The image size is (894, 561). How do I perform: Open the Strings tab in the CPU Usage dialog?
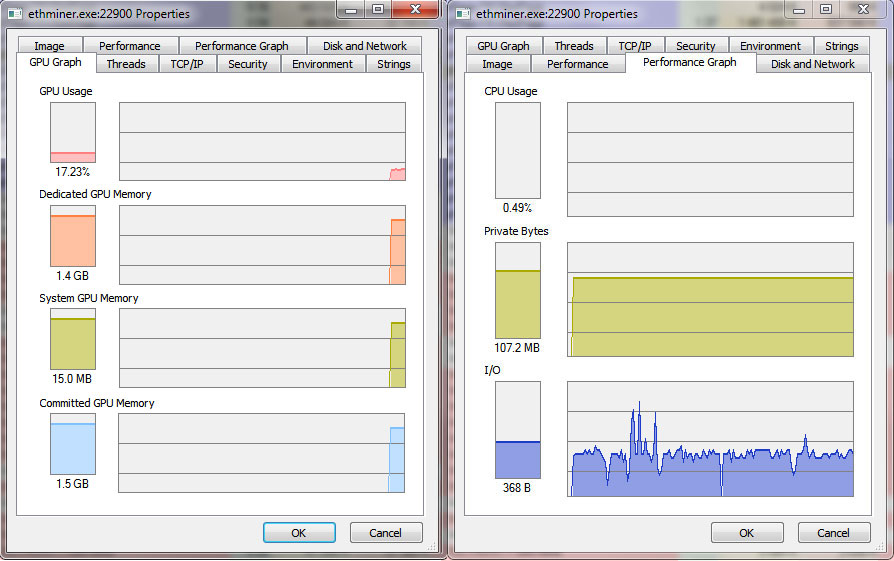(x=841, y=46)
